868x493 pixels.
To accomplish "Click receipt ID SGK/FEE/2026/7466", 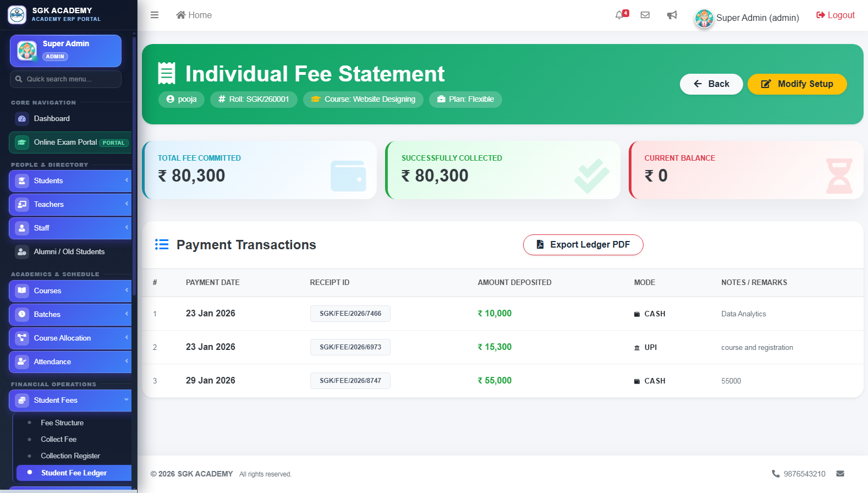I will pos(350,314).
